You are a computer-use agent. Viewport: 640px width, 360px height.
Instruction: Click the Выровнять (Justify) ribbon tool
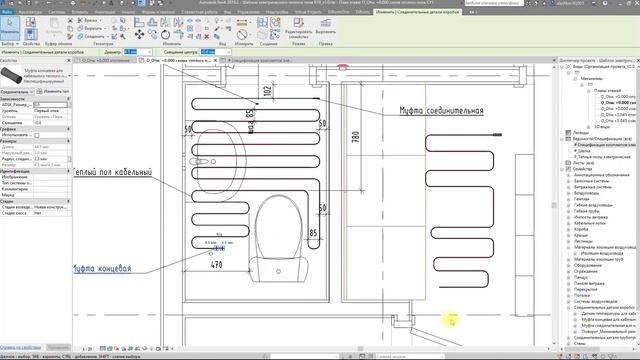[326, 25]
